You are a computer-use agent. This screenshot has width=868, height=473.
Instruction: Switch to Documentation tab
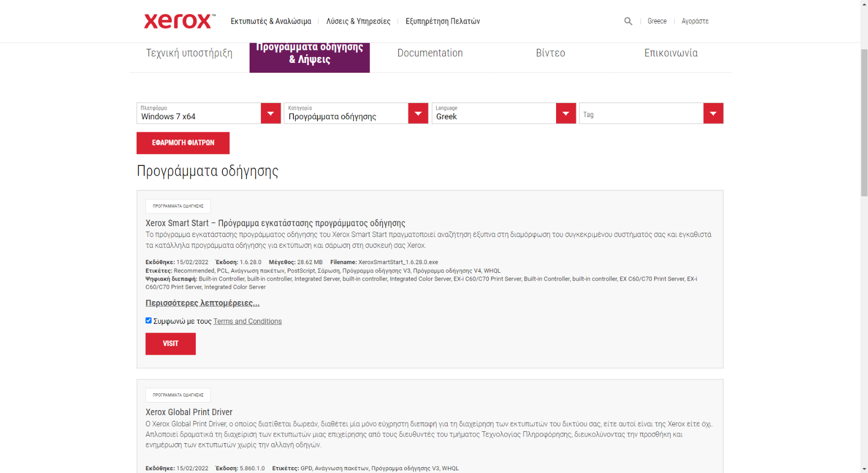click(x=430, y=53)
